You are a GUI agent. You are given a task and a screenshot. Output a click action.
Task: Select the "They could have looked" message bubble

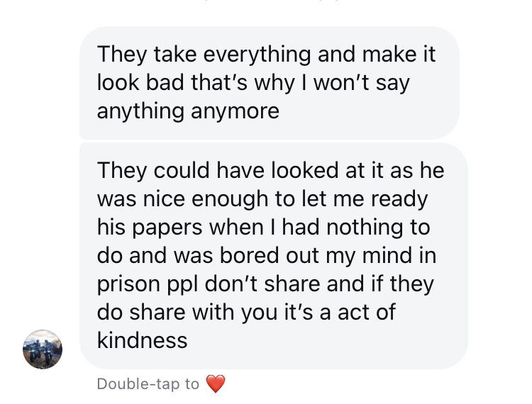pyautogui.click(x=274, y=256)
